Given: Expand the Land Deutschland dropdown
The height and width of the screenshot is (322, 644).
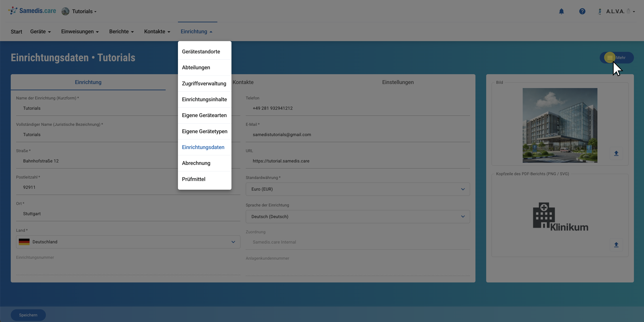Looking at the screenshot, I should click(128, 242).
